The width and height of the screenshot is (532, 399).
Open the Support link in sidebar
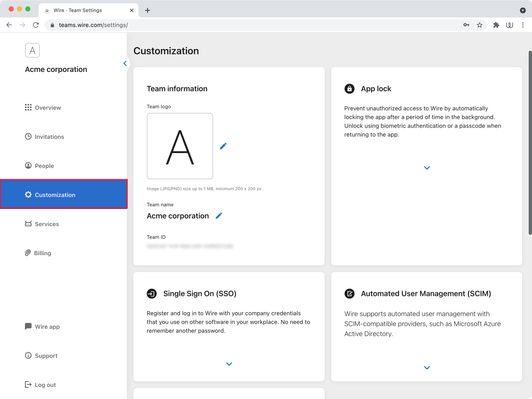(x=41, y=356)
